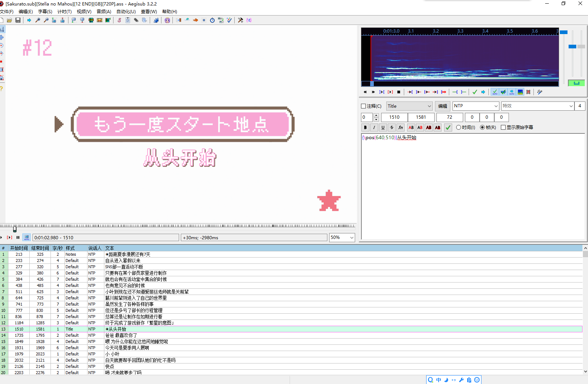Open the Title style dropdown
588x384 pixels.
[409, 106]
